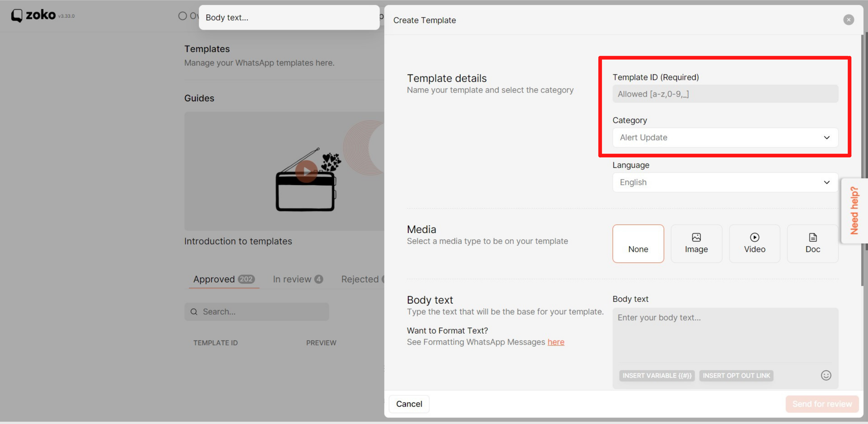
Task: Open the Category dropdown showing Alert Update
Action: click(x=725, y=138)
